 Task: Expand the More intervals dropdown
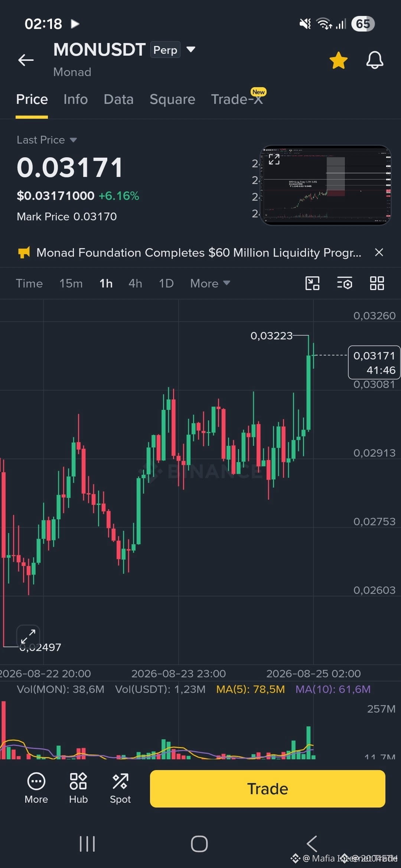click(210, 283)
